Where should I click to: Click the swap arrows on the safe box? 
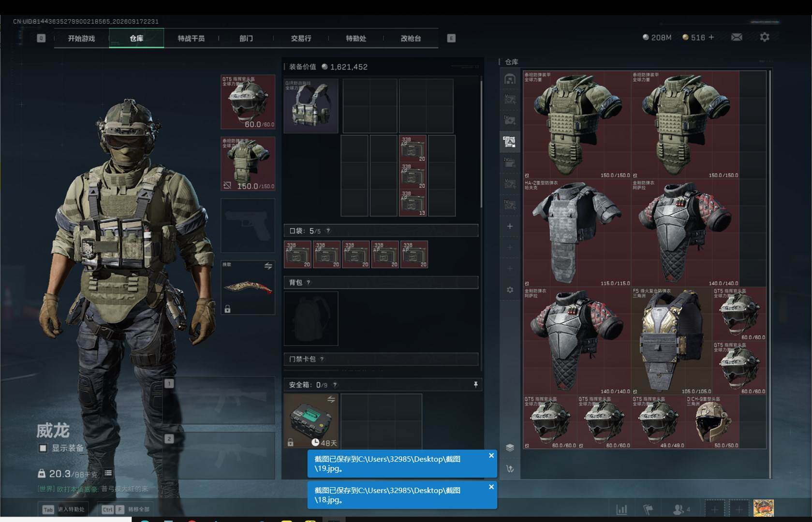pos(331,399)
